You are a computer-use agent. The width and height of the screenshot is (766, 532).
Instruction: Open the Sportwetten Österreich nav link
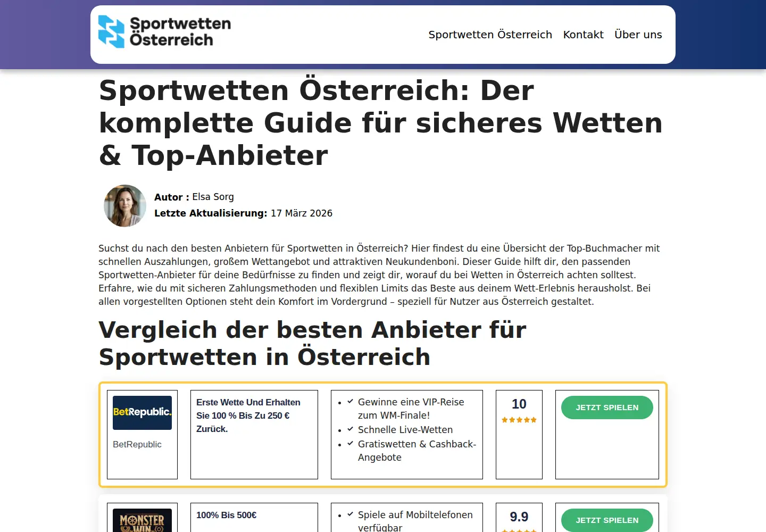tap(490, 35)
